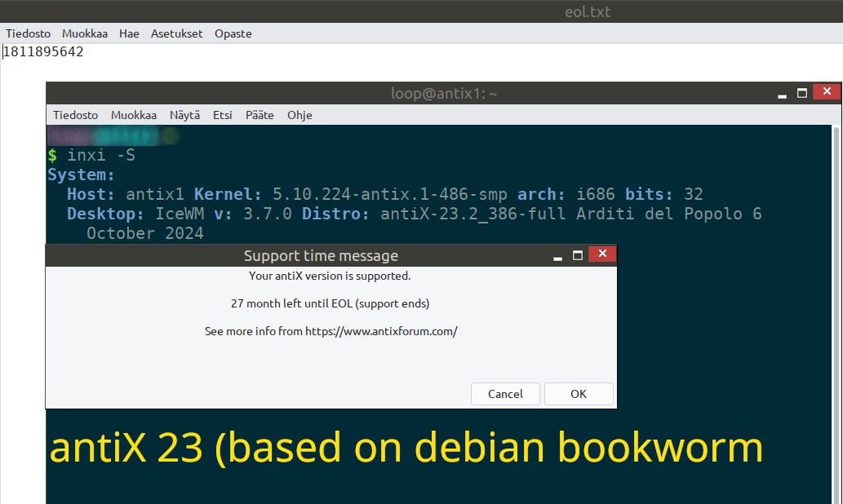This screenshot has height=504, width=843.
Task: Open Muokkaa menu in eol.txt editor
Action: click(x=84, y=33)
